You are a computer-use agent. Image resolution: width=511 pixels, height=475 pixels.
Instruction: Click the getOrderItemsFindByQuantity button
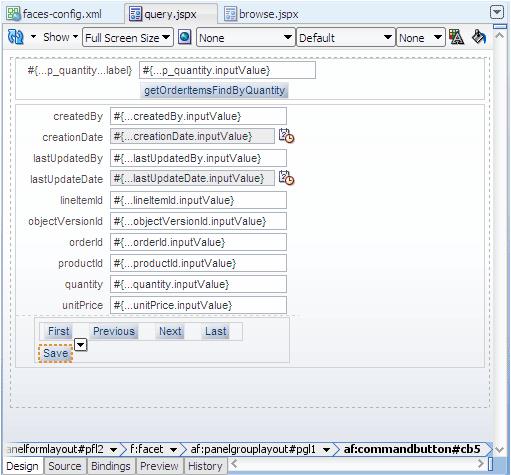214,90
